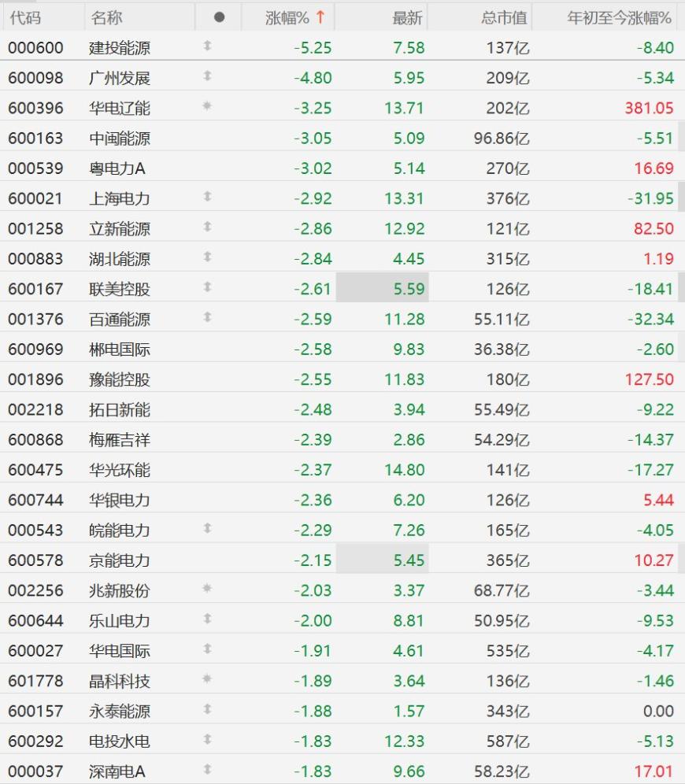685x784 pixels.
Task: Click highlighted price 5.45 of 京能电力
Action: point(409,560)
